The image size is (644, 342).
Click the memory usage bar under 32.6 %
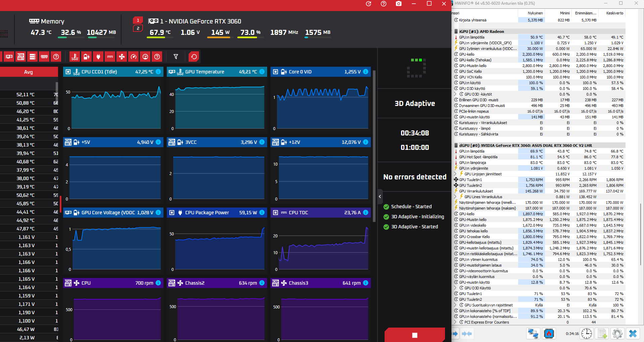click(x=71, y=38)
